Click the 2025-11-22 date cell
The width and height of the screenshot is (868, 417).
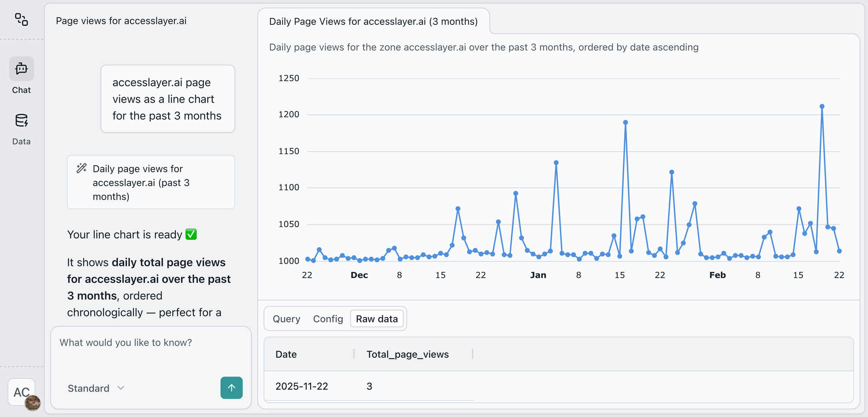pyautogui.click(x=302, y=386)
